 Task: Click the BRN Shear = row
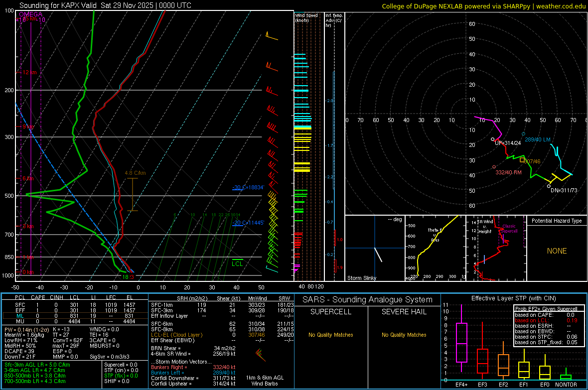click(x=193, y=348)
